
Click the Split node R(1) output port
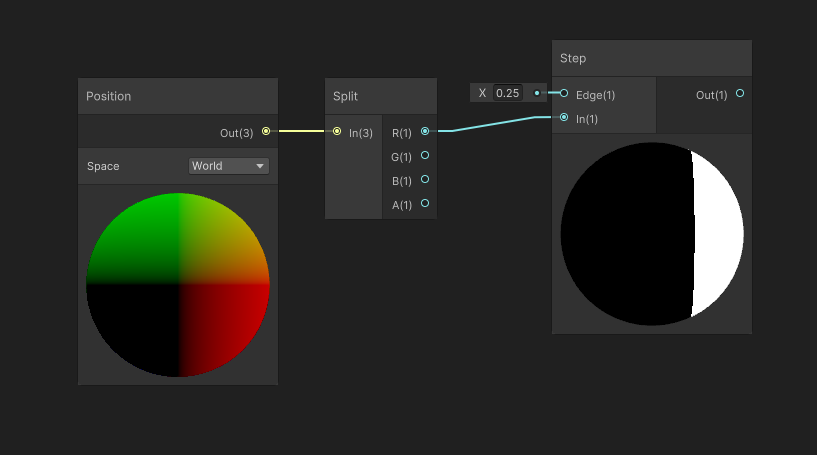point(425,131)
